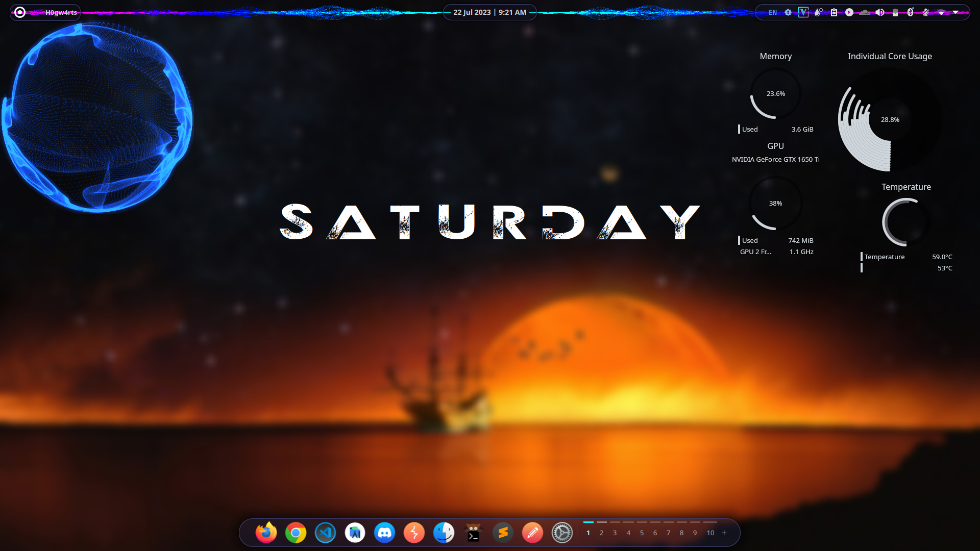Viewport: 980px width, 551px height.
Task: Open the terminal icon in dock
Action: 473,533
